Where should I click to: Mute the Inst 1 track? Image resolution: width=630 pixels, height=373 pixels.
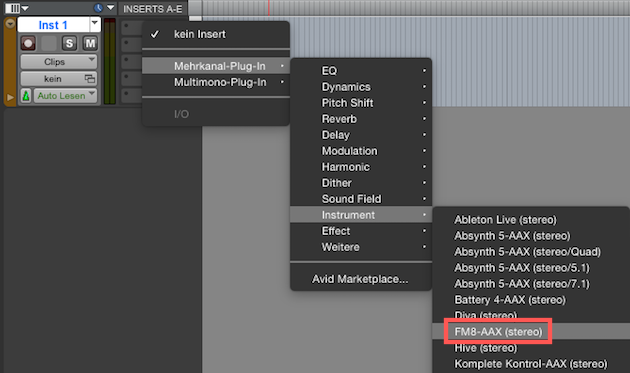(90, 43)
